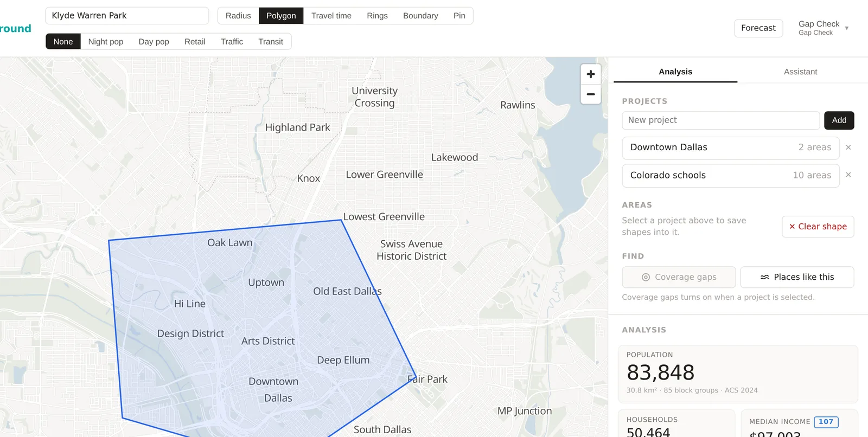Click the population value 83,848
This screenshot has height=437, width=868.
[660, 372]
